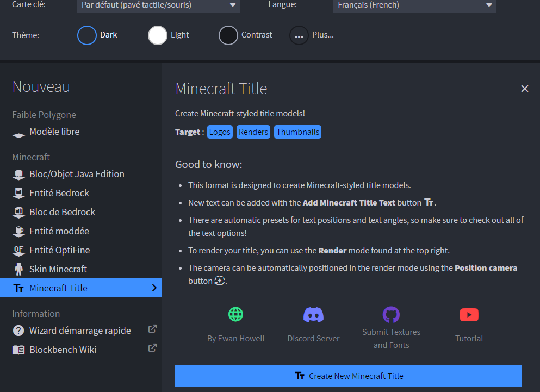Select Entité Bedrock format
540x392 pixels.
[x=81, y=193]
